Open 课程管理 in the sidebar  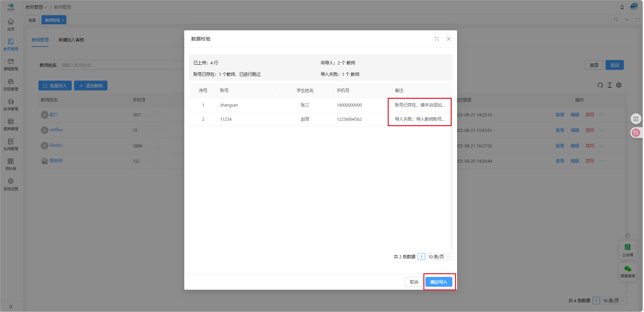11,65
